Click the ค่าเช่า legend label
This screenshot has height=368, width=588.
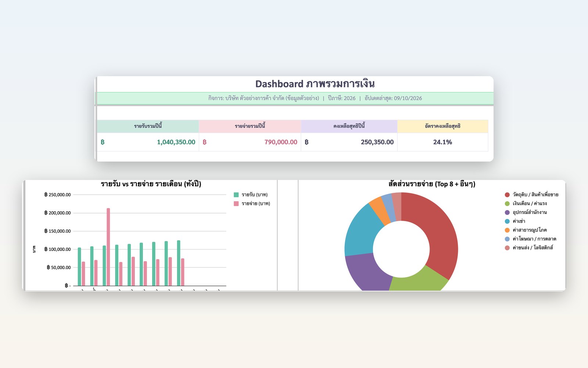pos(519,221)
